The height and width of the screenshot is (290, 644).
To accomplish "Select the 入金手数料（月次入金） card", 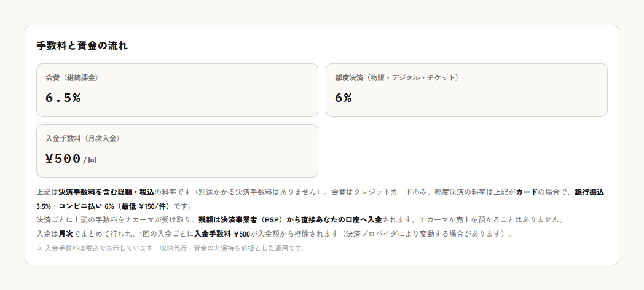I will pyautogui.click(x=177, y=151).
